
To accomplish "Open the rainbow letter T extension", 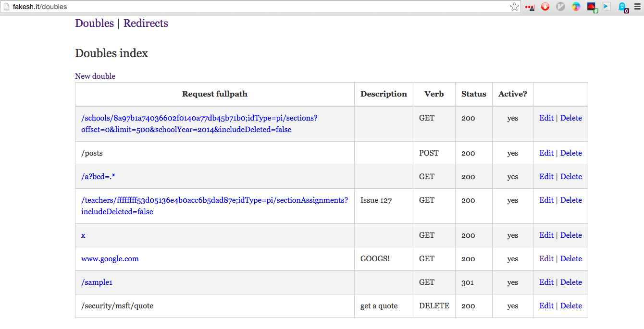I will tap(576, 7).
